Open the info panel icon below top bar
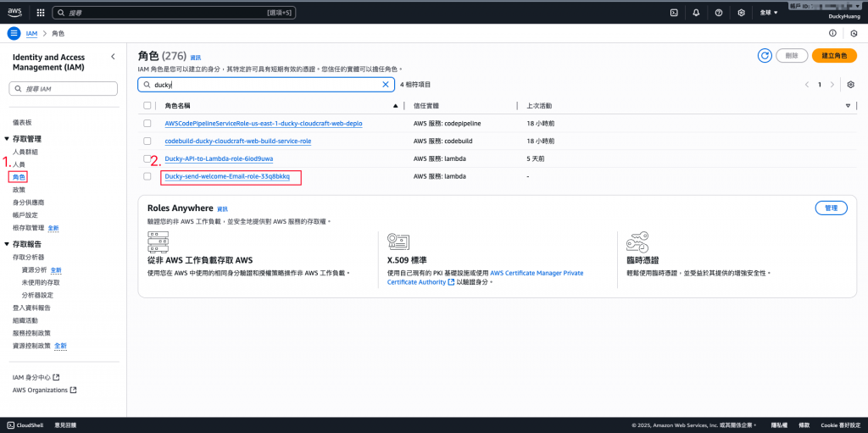 [x=832, y=33]
